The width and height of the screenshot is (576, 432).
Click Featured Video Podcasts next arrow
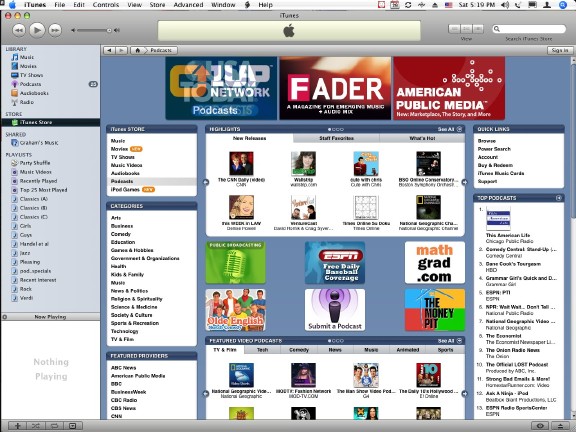[x=464, y=394]
